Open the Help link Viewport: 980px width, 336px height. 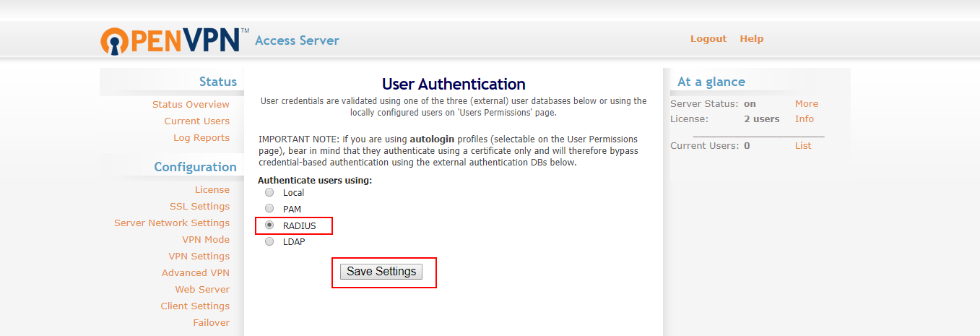click(x=751, y=39)
